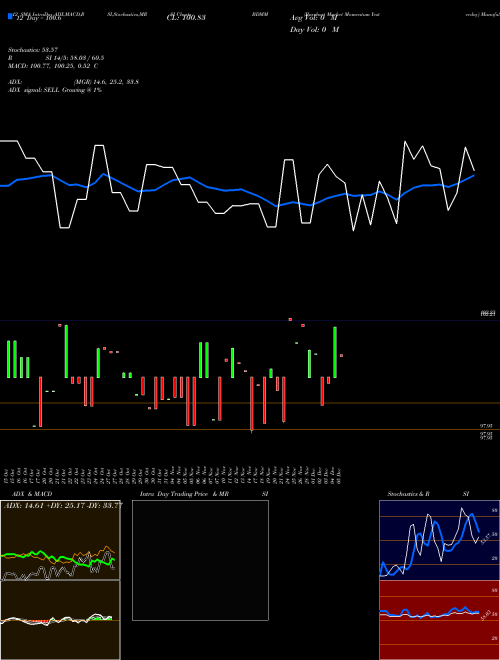Click the blue moving average line end
Screen dimensions: 500x660
pos(474,176)
